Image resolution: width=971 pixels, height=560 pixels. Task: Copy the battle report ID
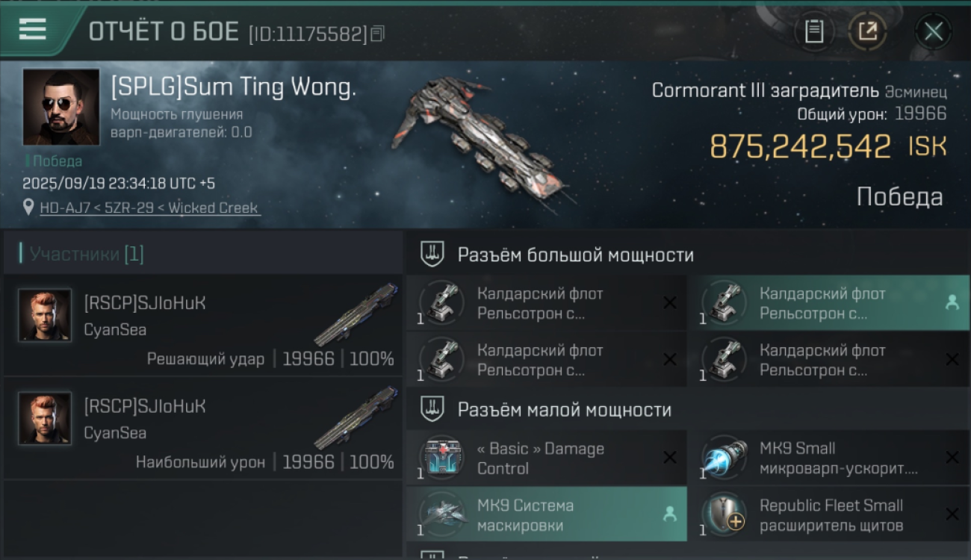coord(378,34)
